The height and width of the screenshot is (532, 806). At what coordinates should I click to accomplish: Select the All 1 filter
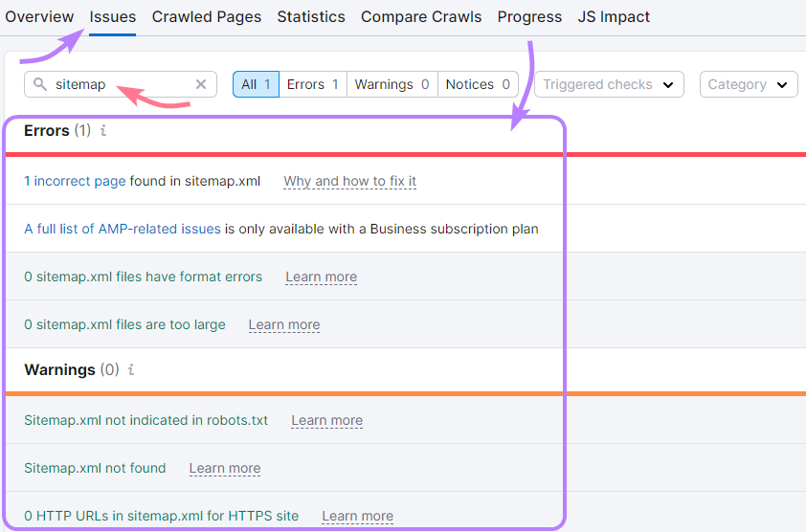click(x=256, y=84)
